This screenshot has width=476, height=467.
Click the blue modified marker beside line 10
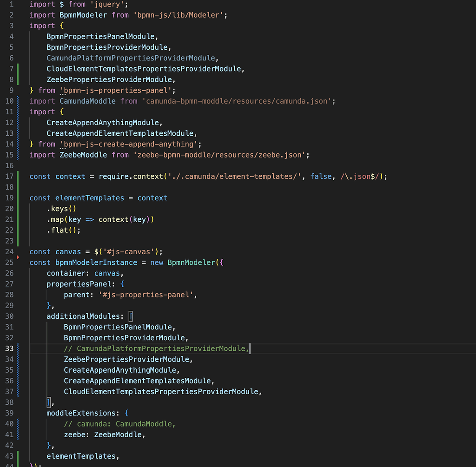17,101
